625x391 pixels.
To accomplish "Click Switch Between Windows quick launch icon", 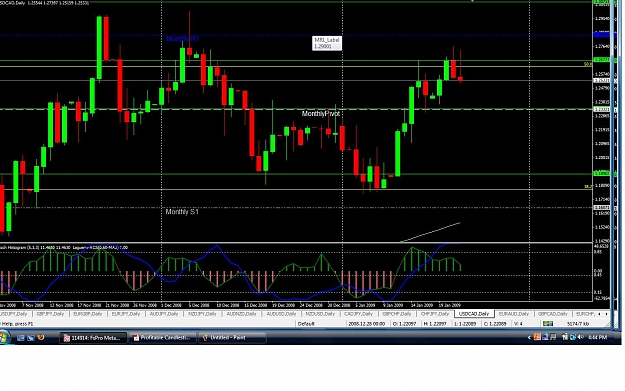I will [30, 338].
